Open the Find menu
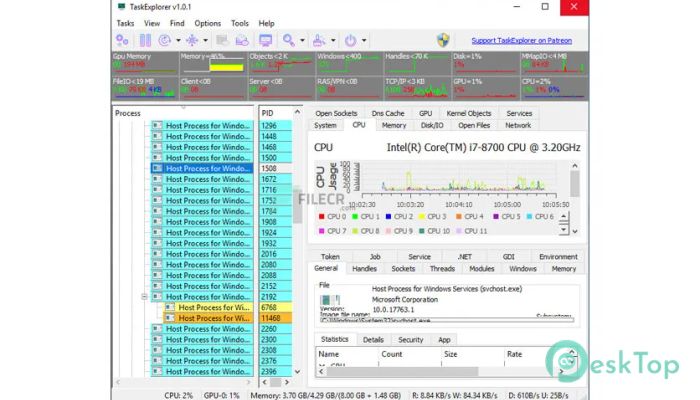This screenshot has width=700, height=400. pyautogui.click(x=177, y=23)
